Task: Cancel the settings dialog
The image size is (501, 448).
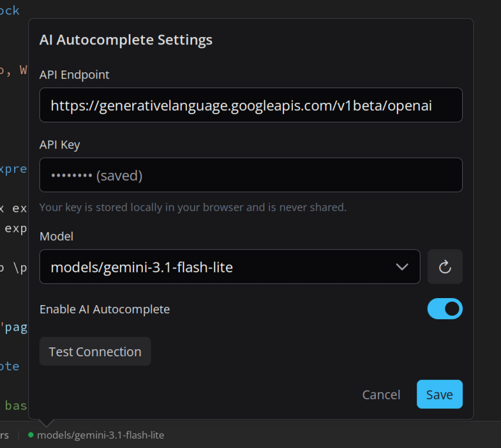Action: click(381, 395)
